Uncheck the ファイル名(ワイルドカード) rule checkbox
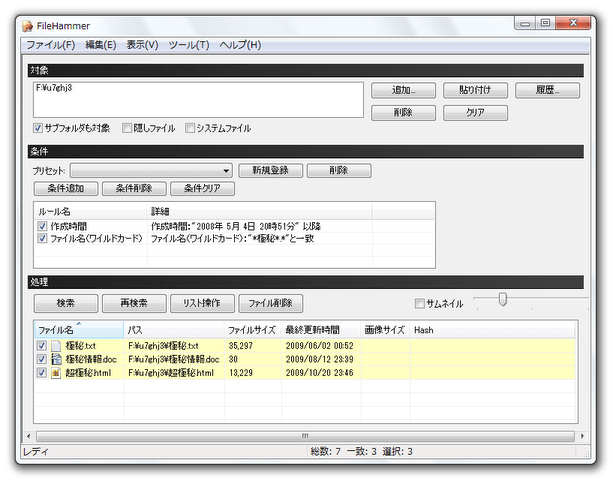 point(42,238)
